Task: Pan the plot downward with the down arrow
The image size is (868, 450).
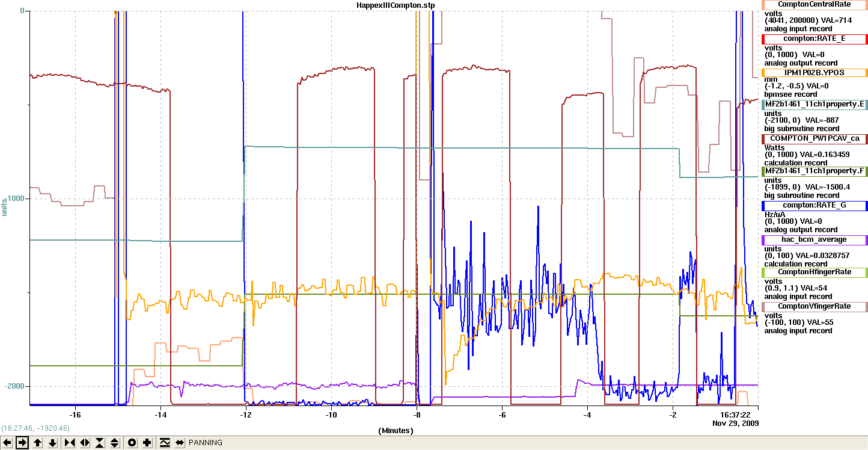Action: (x=52, y=443)
